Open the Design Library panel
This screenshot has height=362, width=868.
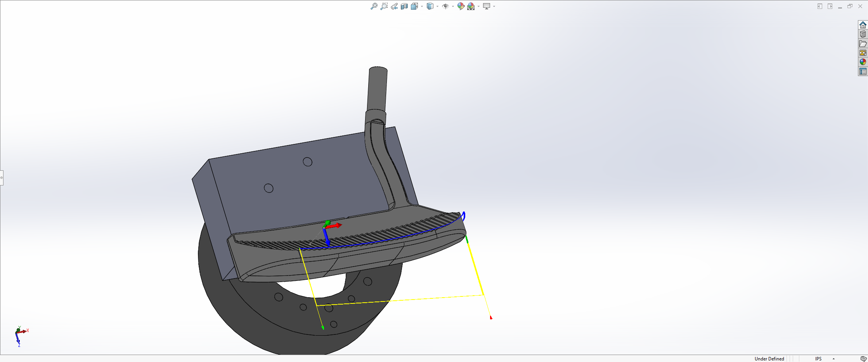863,34
